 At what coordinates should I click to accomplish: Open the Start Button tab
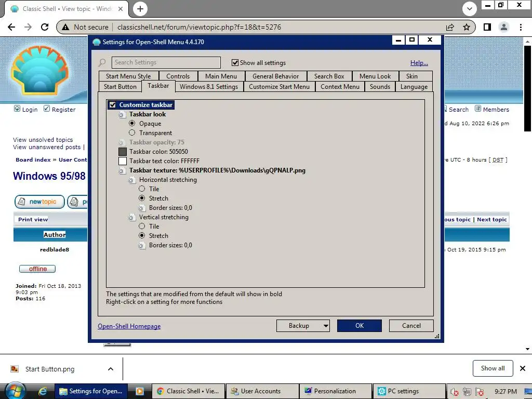pos(120,87)
